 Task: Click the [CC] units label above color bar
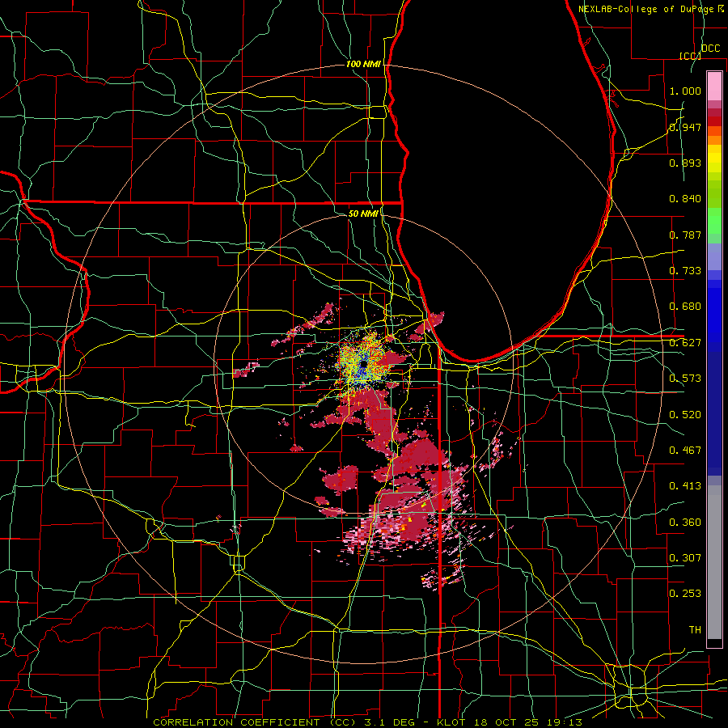(690, 56)
